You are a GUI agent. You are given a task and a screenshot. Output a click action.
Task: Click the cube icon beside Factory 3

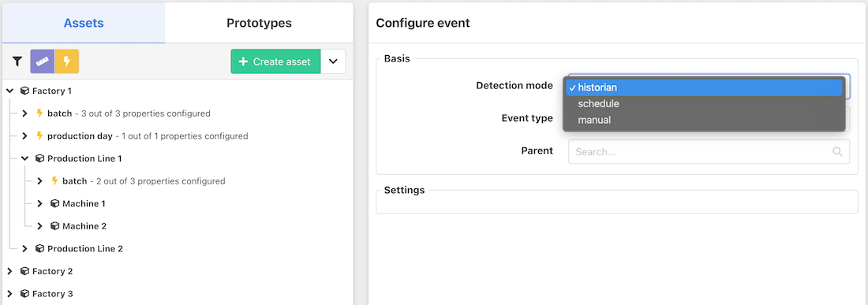coord(24,294)
